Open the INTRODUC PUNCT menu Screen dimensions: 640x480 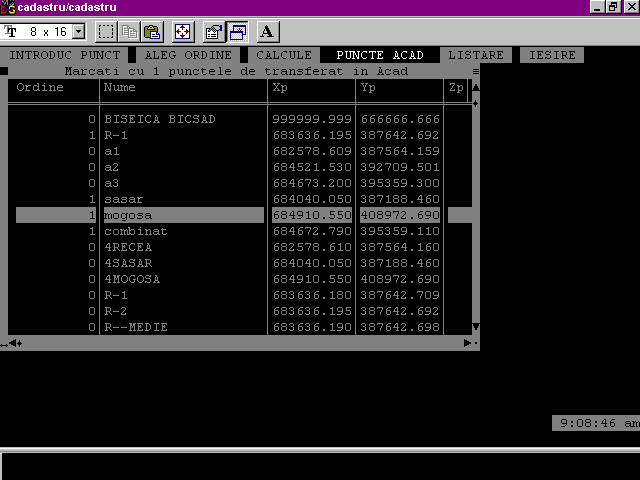click(64, 55)
